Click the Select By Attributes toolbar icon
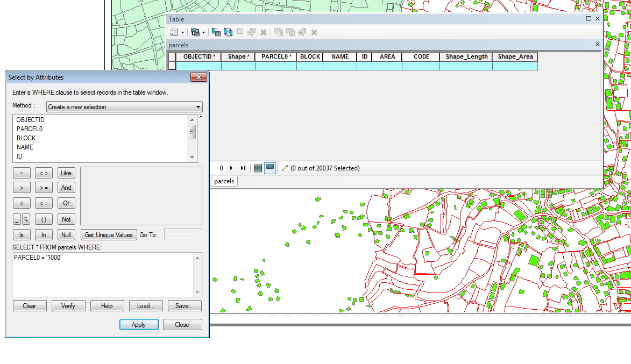 coord(216,32)
